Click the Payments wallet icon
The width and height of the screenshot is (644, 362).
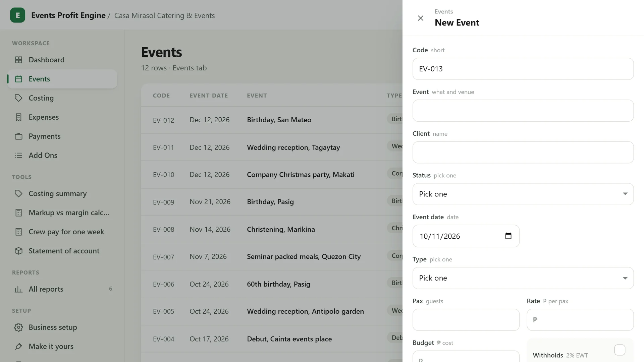click(x=19, y=136)
